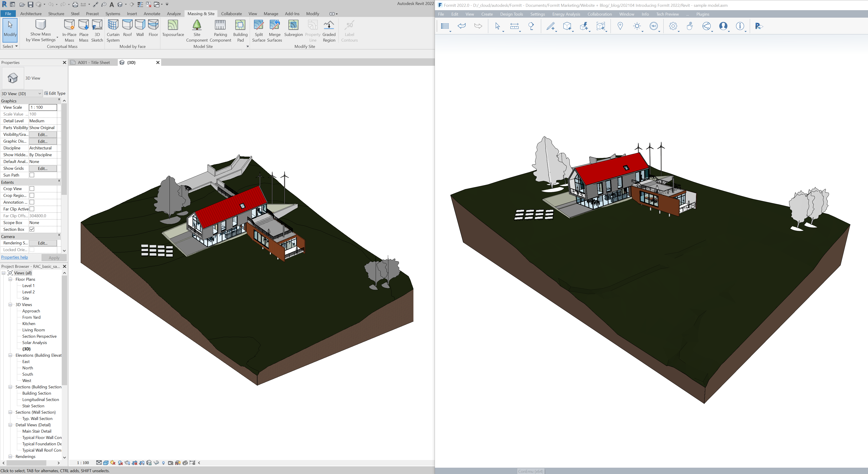
Task: Collapse Detail Views (Detail) node
Action: point(10,425)
